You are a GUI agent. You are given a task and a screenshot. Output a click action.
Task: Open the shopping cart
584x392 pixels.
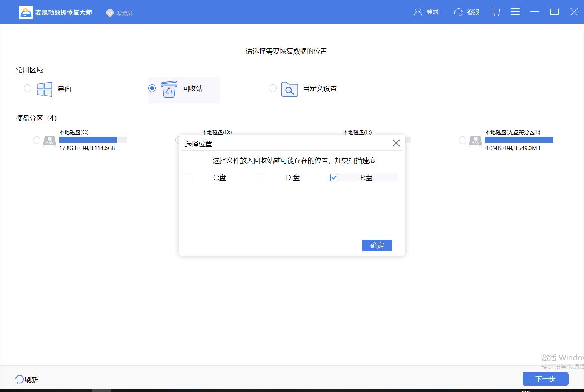[x=495, y=12]
